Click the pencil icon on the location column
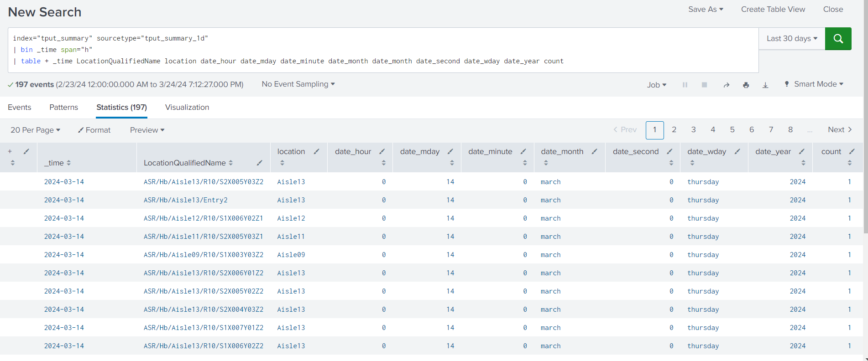Image resolution: width=868 pixels, height=361 pixels. pyautogui.click(x=316, y=151)
